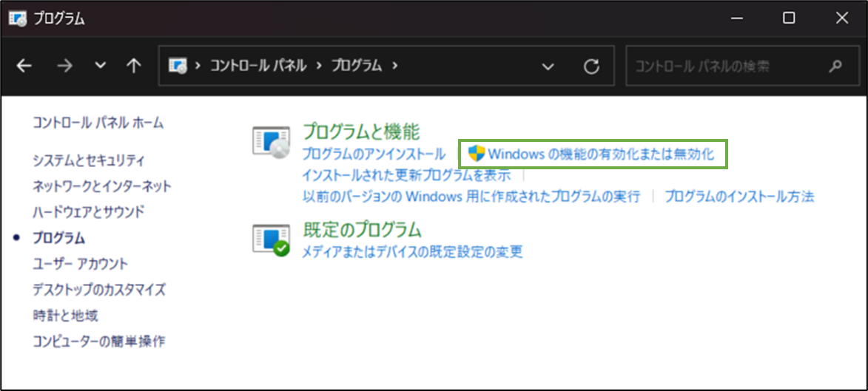868x391 pixels.
Task: Click the プログラムと機能 category icon
Action: coord(271,143)
